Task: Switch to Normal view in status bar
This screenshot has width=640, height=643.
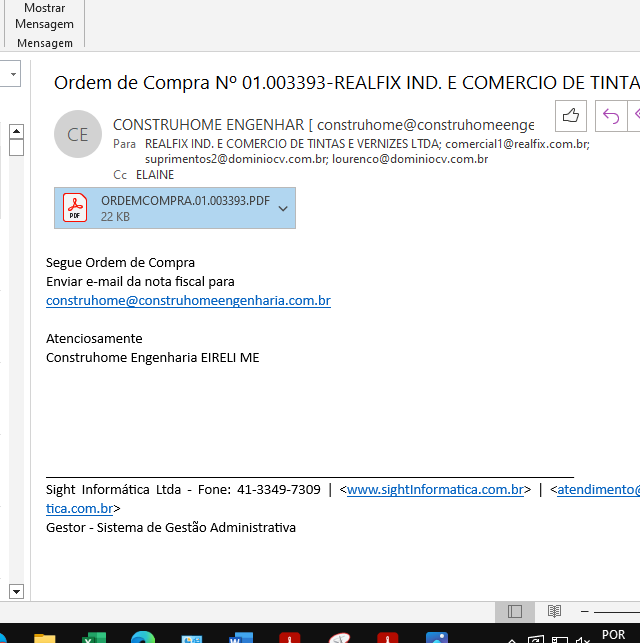Action: 515,611
